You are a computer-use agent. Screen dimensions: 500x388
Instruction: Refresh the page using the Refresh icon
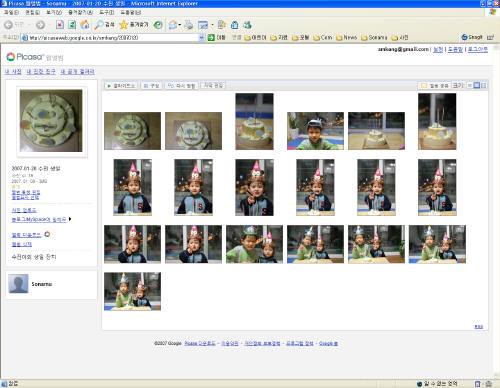72,25
